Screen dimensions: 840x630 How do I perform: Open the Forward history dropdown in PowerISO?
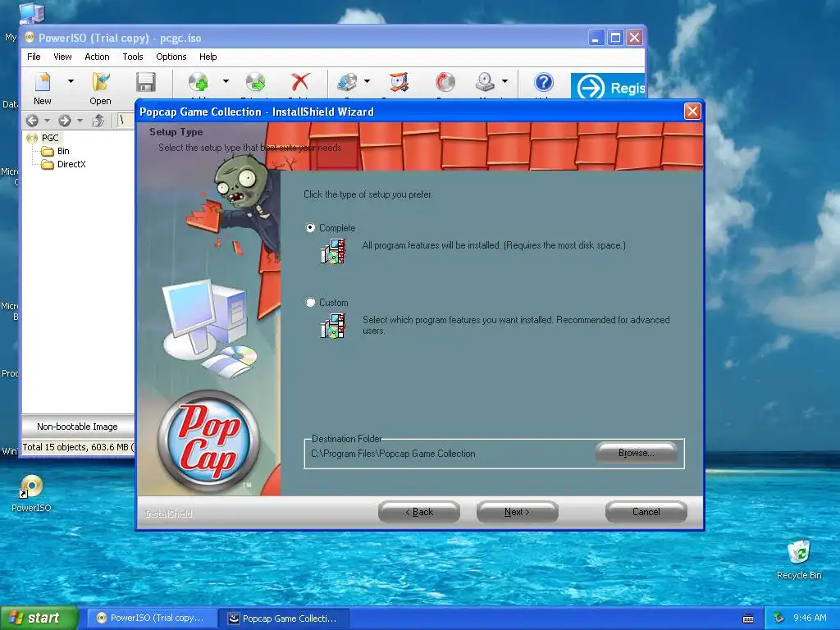tap(80, 121)
